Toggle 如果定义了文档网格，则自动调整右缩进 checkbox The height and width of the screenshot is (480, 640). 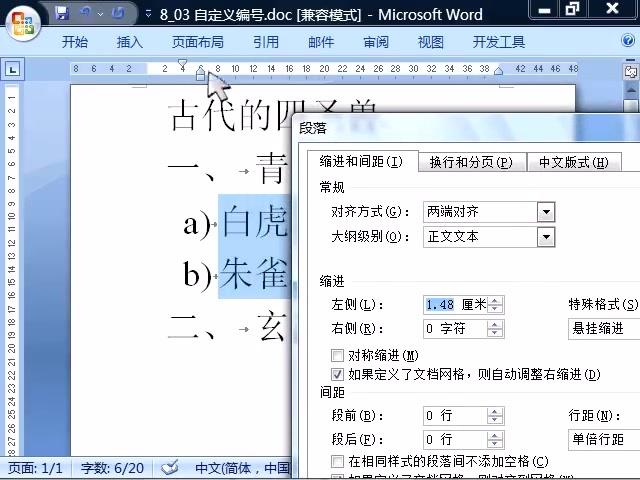338,374
